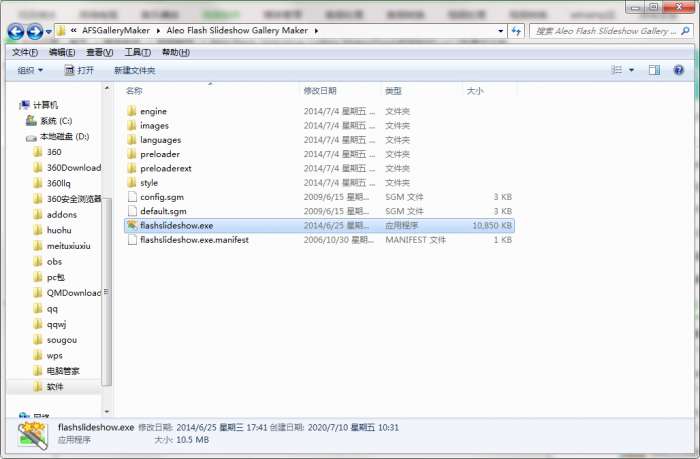This screenshot has width=700, height=459.
Task: Focus the search Aleo Flash Slideshow Gallery field
Action: point(605,31)
